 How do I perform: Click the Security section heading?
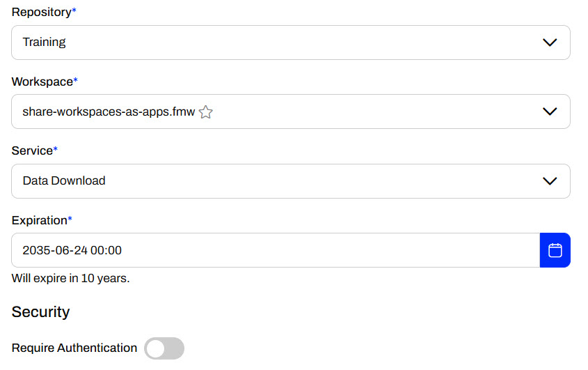point(40,311)
